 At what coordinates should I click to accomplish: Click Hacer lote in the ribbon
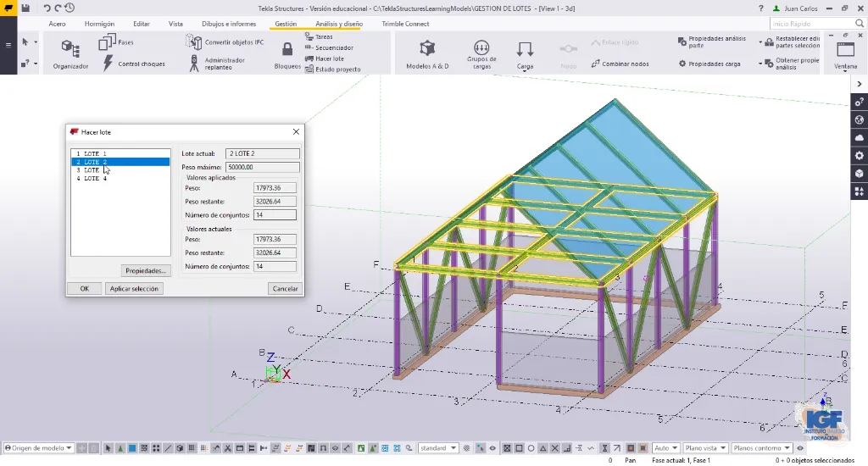[325, 58]
